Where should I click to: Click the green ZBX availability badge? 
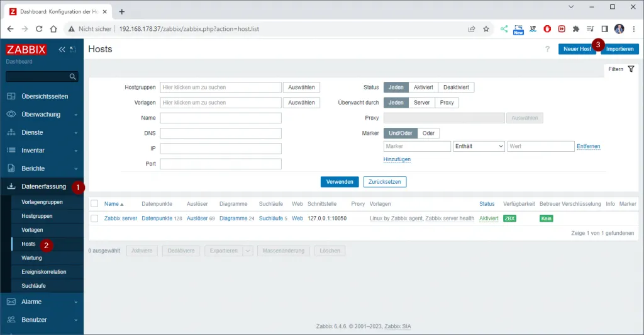coord(509,219)
